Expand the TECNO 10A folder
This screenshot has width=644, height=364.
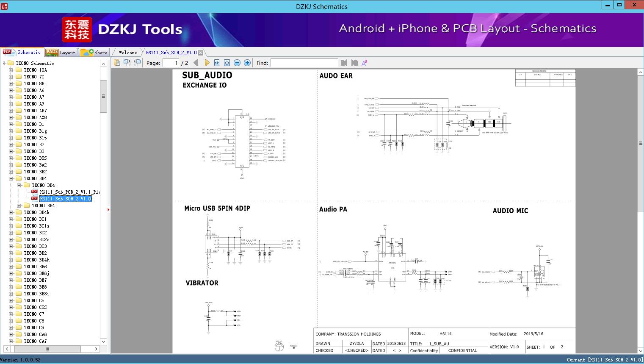pos(11,70)
